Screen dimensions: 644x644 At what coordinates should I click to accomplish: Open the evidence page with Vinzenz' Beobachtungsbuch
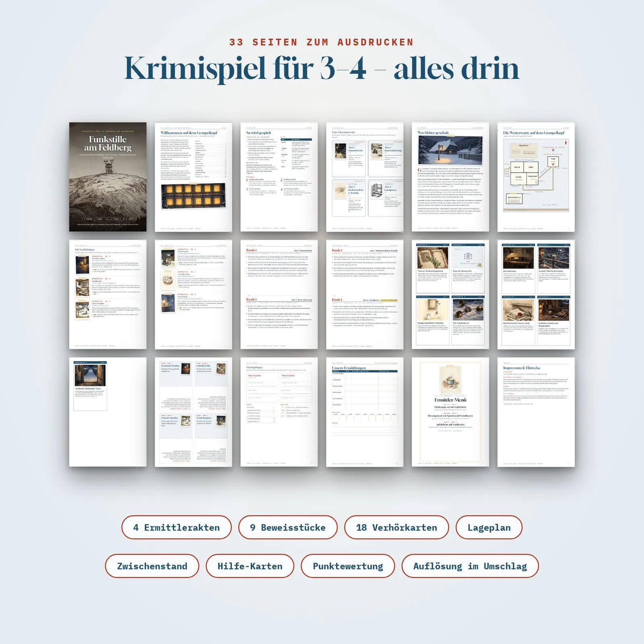tap(450, 295)
